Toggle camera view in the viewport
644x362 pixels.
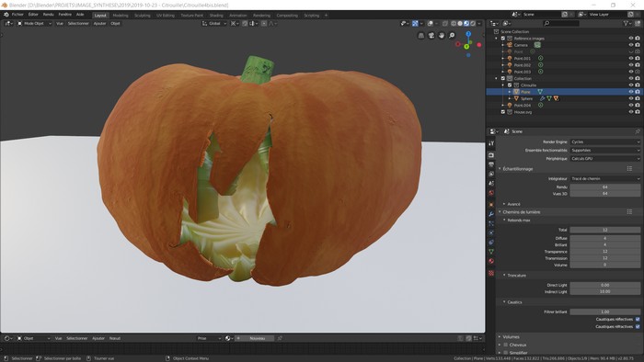[431, 36]
